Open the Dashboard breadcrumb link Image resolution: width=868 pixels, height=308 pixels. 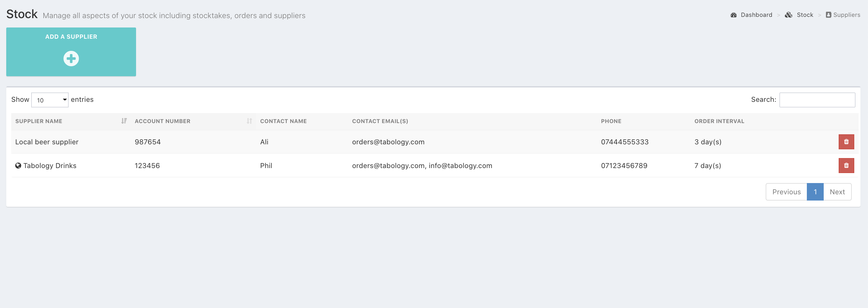coord(756,15)
